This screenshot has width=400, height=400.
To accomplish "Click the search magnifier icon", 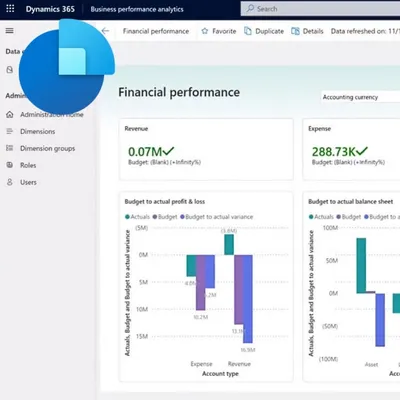I will click(250, 9).
